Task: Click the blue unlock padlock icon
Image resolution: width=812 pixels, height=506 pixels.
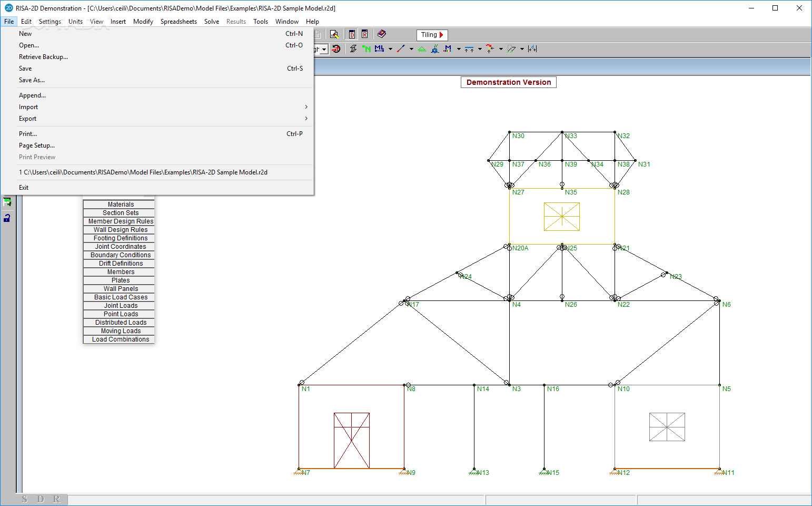Action: [x=7, y=217]
